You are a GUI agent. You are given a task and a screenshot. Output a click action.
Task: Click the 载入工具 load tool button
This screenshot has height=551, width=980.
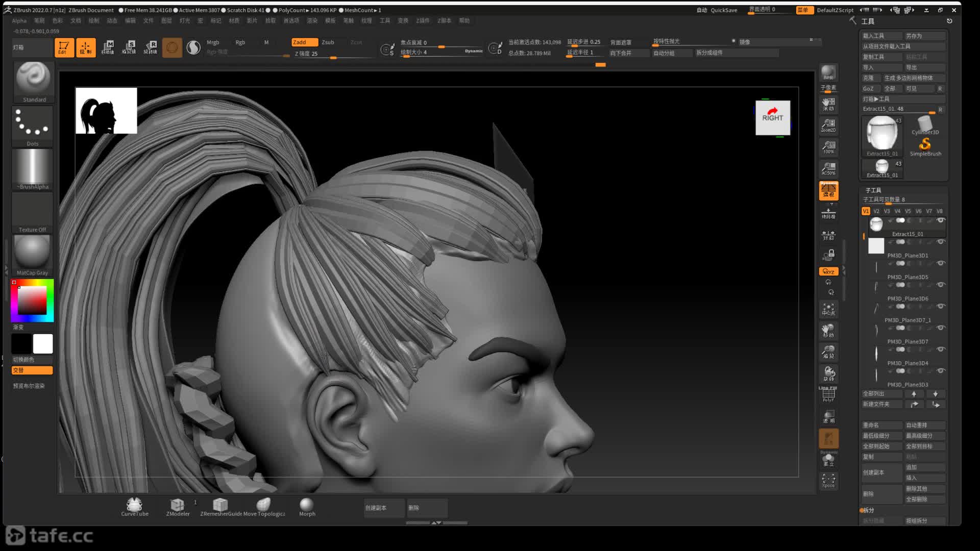point(881,36)
